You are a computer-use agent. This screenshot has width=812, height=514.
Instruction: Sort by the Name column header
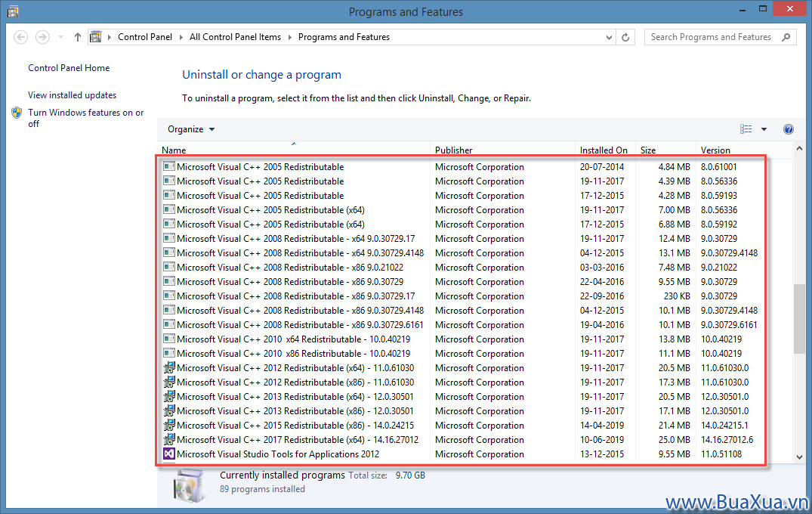pos(174,150)
